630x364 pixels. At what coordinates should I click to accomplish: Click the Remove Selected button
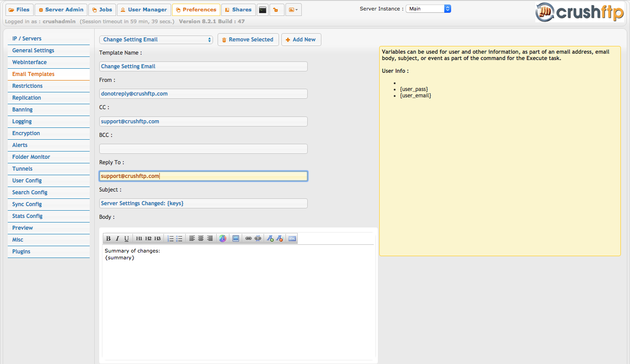[248, 40]
